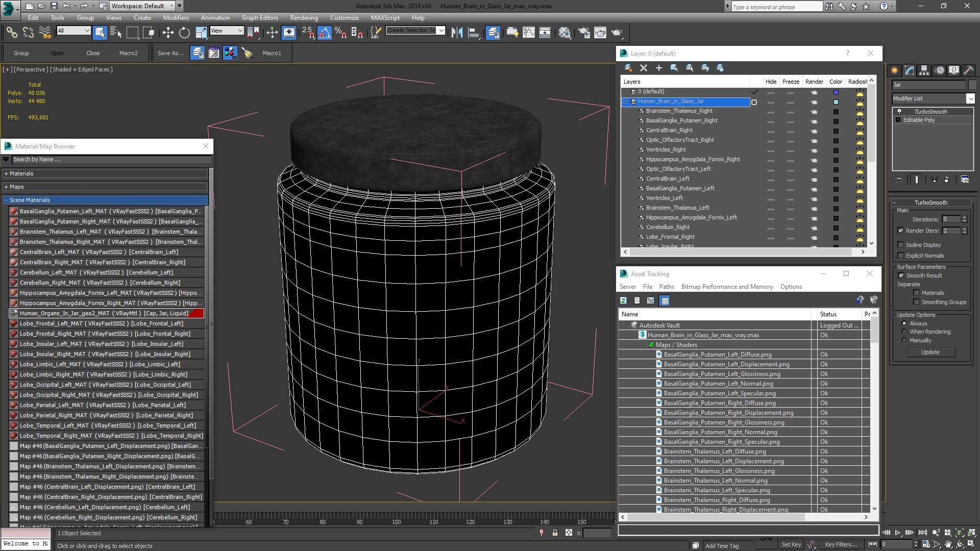Select the Select and Link tool
The height and width of the screenshot is (551, 980).
point(11,33)
